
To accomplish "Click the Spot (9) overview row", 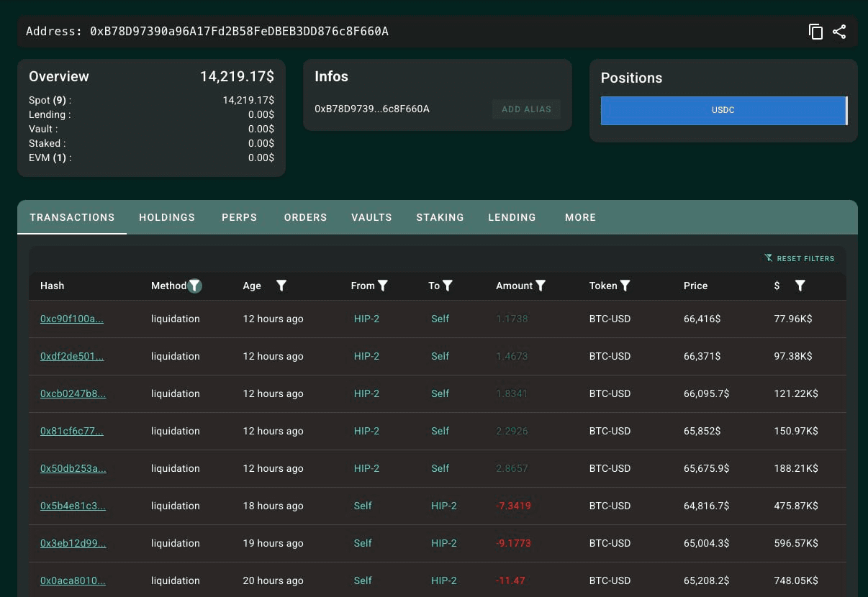I will 151,100.
